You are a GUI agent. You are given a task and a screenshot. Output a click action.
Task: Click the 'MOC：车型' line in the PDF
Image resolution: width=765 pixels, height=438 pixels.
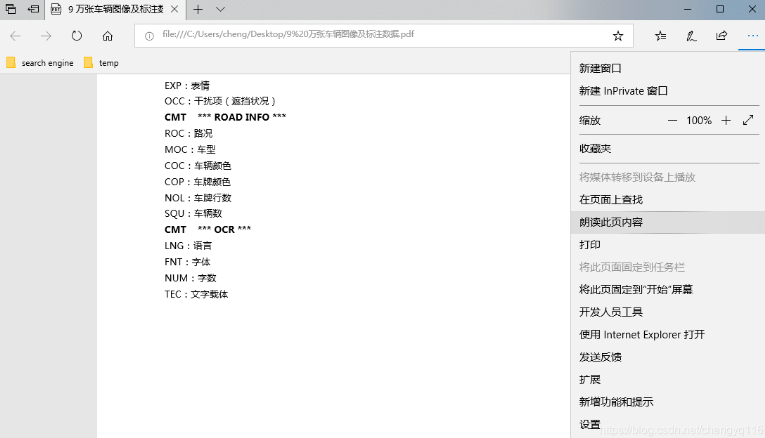(190, 150)
